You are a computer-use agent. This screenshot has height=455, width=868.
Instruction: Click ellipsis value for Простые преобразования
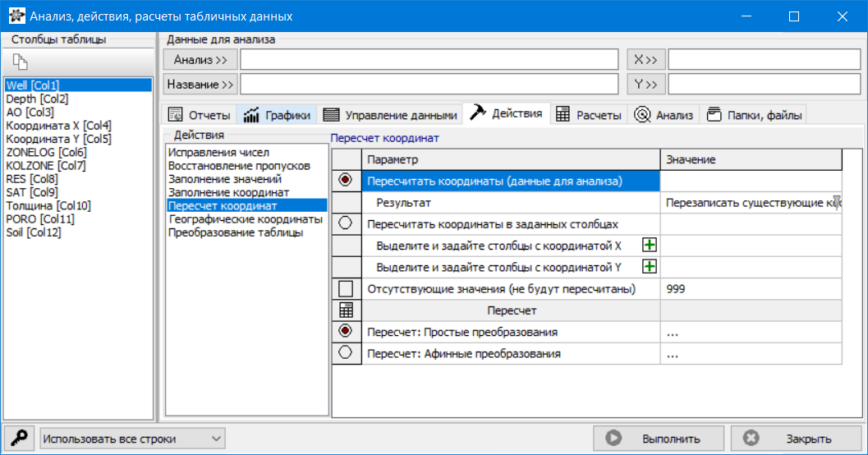pos(751,332)
